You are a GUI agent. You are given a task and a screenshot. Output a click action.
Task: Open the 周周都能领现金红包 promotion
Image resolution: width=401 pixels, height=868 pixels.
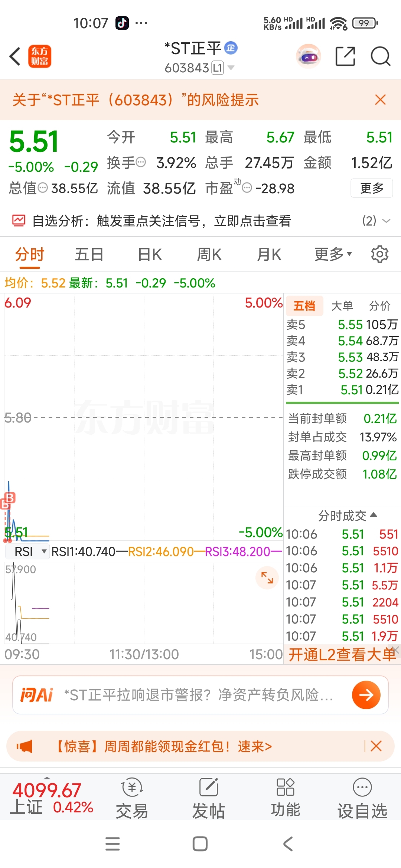pyautogui.click(x=163, y=746)
